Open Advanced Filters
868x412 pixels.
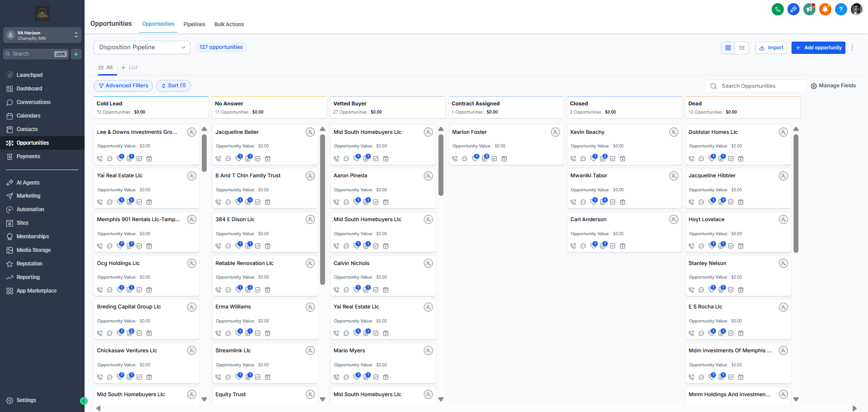(123, 85)
